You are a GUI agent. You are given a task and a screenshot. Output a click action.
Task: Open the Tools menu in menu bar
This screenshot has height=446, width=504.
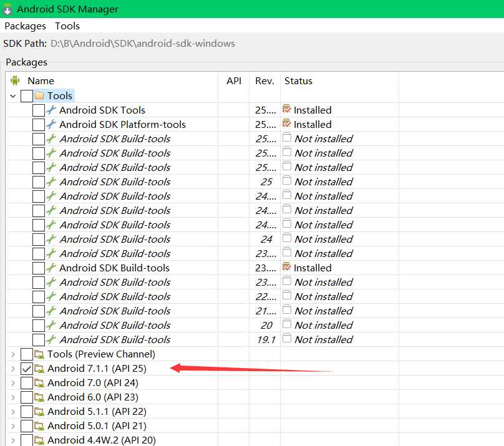click(x=67, y=26)
